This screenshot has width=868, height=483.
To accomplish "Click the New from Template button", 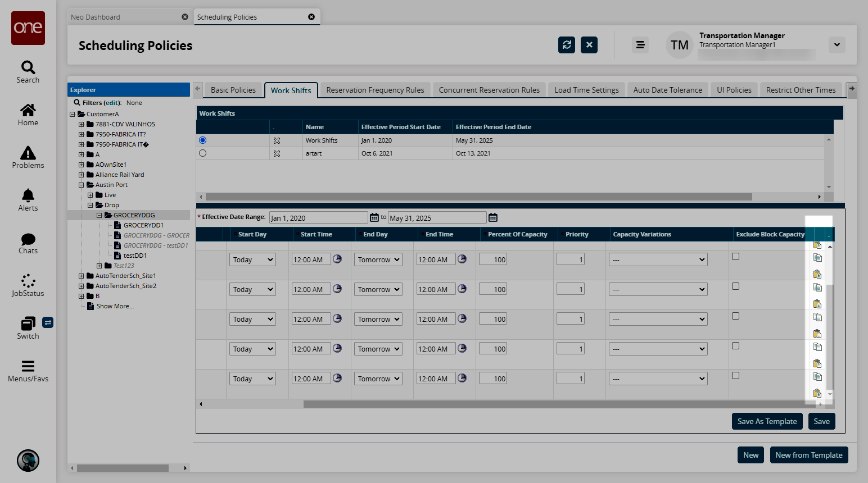I will [x=808, y=455].
